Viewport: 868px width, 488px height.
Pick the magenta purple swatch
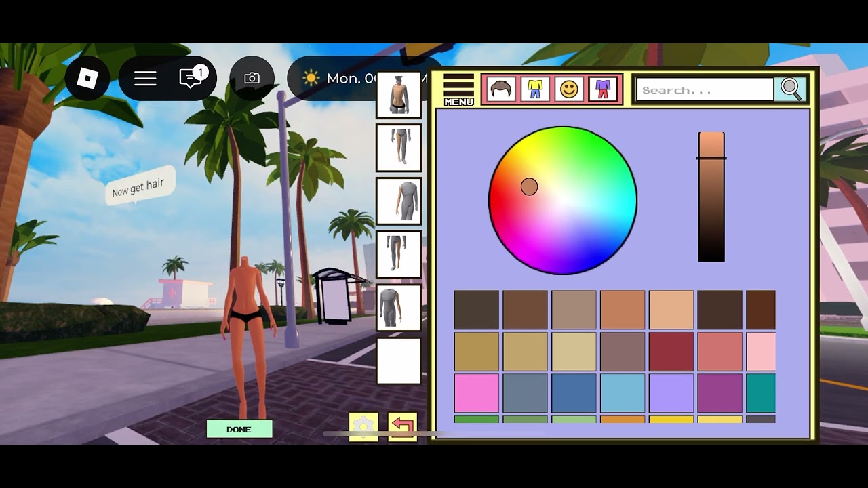[720, 393]
